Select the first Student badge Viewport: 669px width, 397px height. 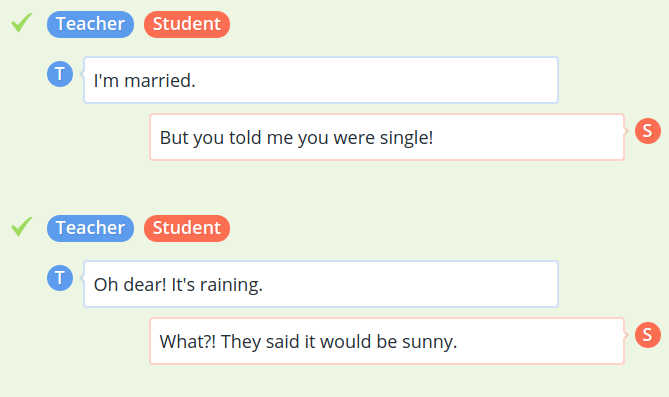click(x=187, y=24)
